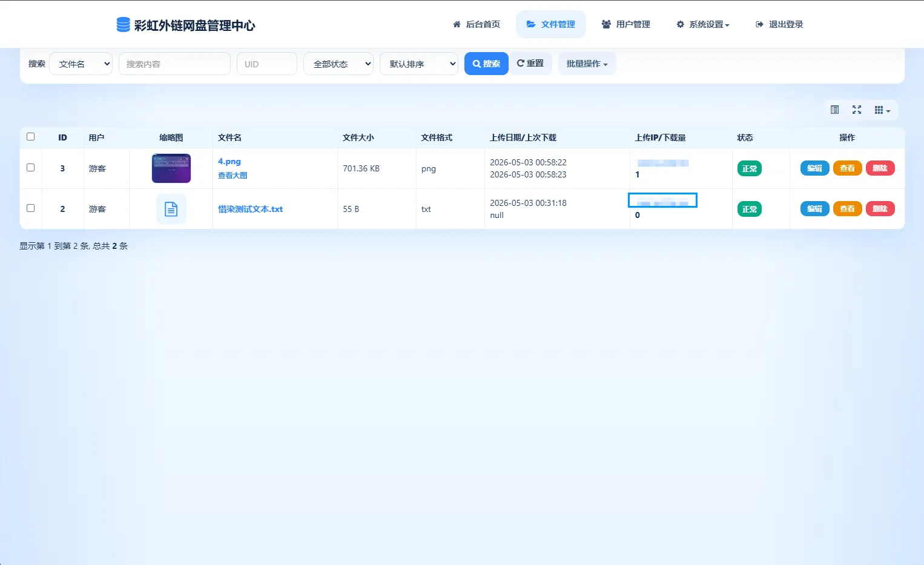The width and height of the screenshot is (924, 565).
Task: Expand the 批量操作 dropdown
Action: pos(587,64)
